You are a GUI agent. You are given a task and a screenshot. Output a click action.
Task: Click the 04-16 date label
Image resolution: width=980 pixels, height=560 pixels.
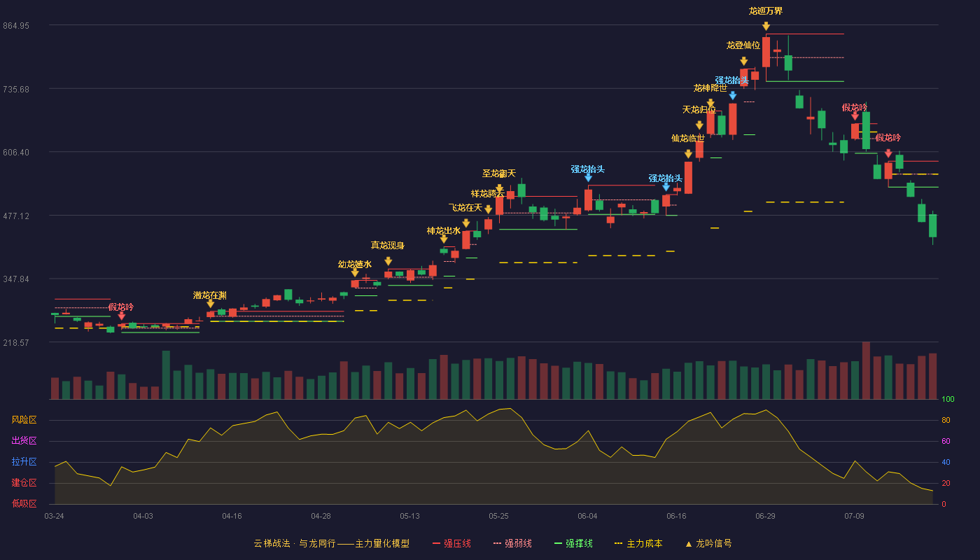click(232, 516)
